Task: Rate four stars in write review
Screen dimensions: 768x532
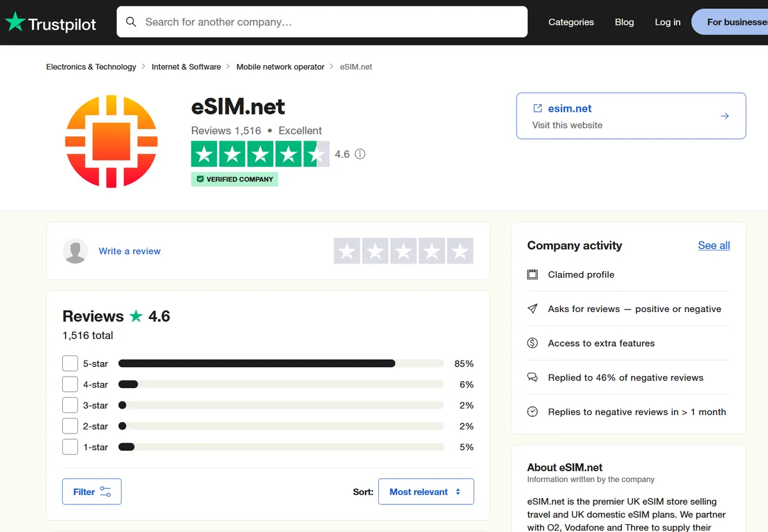Action: (432, 251)
